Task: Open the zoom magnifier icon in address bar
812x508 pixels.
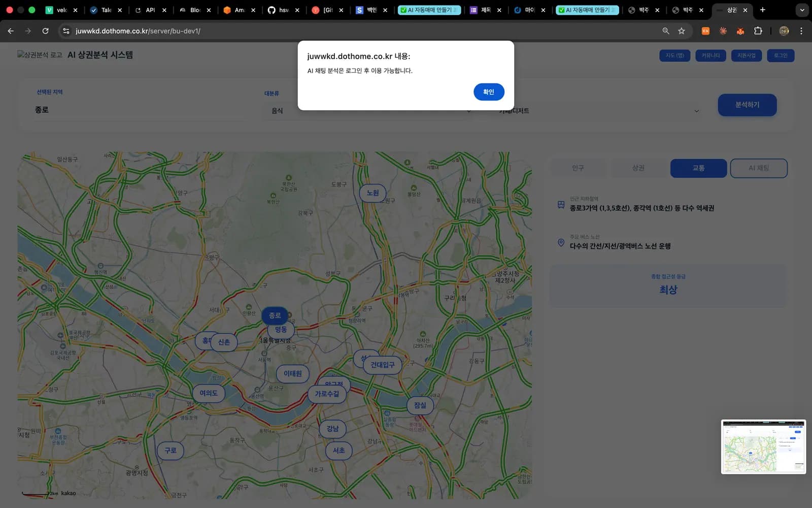Action: (x=666, y=31)
